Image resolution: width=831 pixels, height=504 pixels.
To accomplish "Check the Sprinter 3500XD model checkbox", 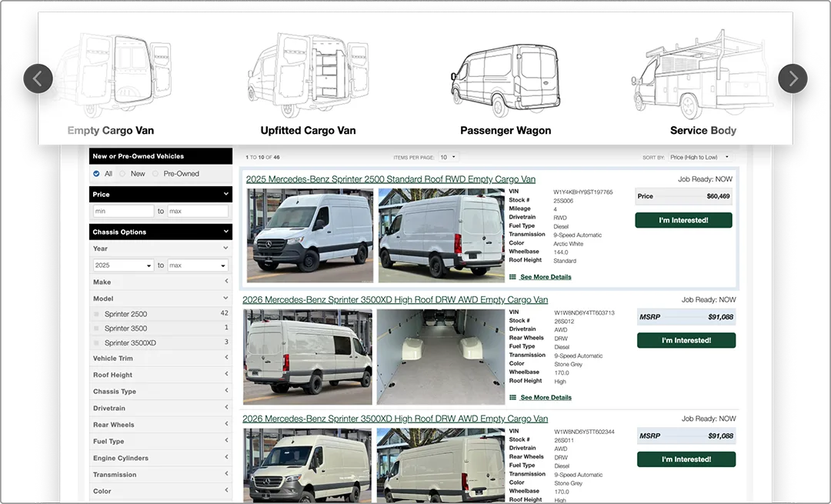I will (96, 343).
